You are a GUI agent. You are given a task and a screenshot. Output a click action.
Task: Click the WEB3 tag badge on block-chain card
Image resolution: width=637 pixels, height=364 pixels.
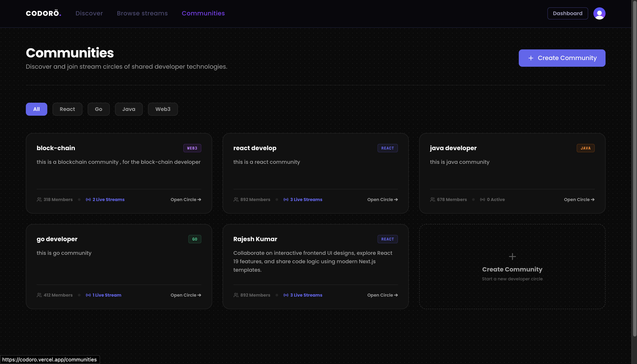192,148
